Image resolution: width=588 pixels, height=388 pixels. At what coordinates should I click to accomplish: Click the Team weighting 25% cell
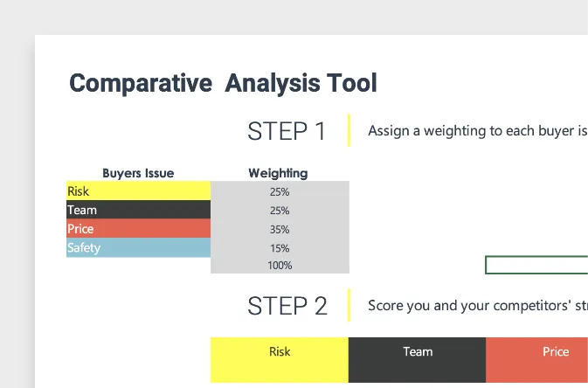[x=280, y=210]
